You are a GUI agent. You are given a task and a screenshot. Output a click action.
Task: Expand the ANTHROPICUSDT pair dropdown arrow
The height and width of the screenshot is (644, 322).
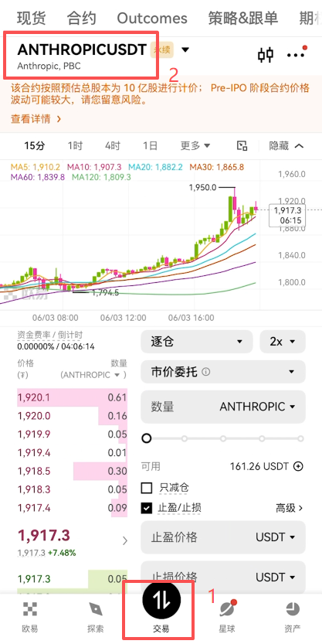click(x=185, y=49)
